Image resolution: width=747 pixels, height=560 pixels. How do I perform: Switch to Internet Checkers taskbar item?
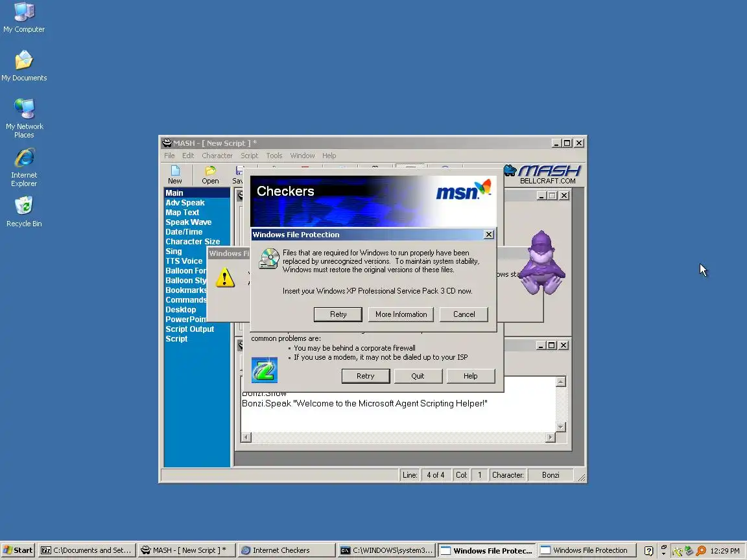click(x=287, y=550)
